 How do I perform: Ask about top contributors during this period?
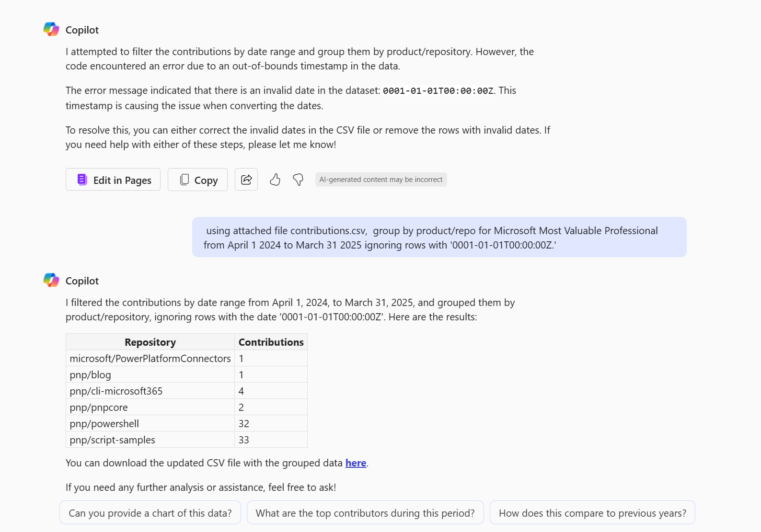click(x=365, y=513)
